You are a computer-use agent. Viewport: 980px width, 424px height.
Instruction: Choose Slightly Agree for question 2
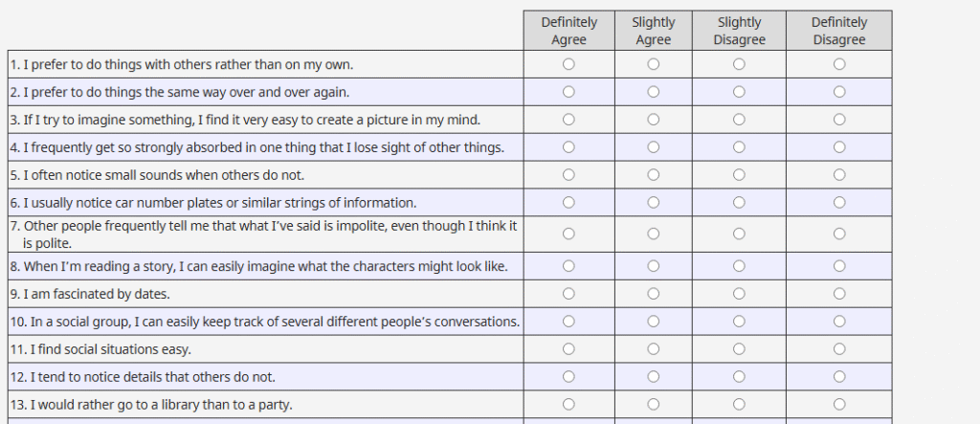click(x=654, y=92)
